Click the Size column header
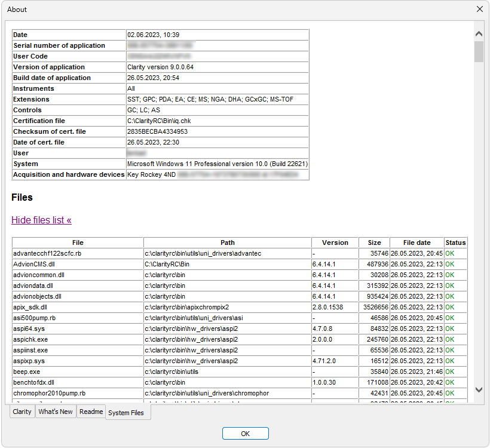Screen dimensions: 490x448 pyautogui.click(x=374, y=243)
